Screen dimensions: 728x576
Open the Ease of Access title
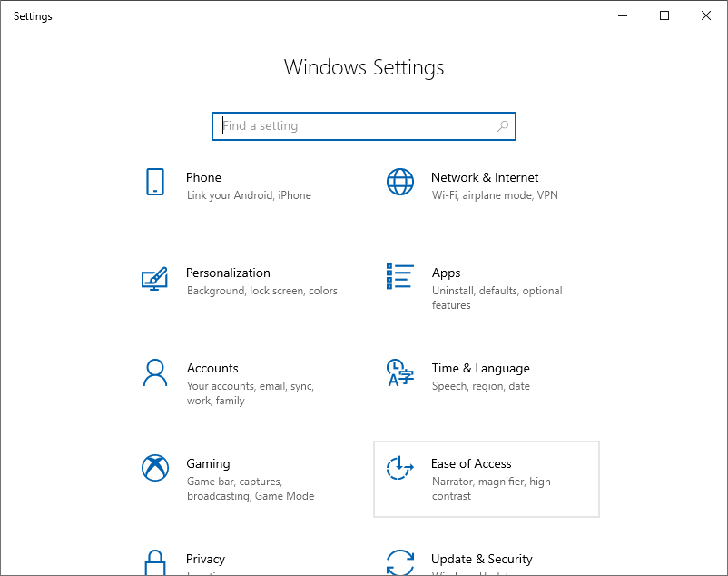coord(471,463)
